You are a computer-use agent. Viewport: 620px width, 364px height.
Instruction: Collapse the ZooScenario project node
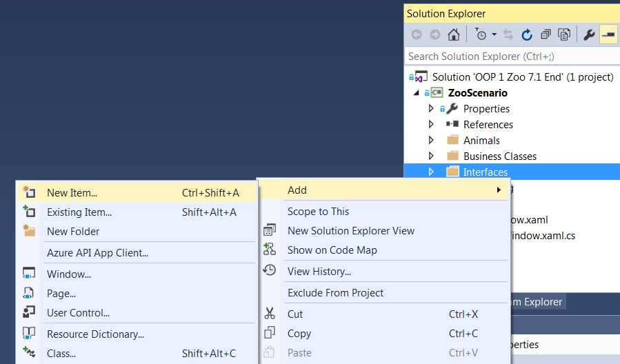416,93
